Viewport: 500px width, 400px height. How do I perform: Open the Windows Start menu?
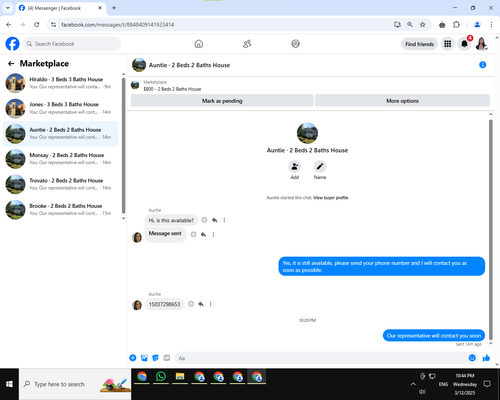pos(9,384)
